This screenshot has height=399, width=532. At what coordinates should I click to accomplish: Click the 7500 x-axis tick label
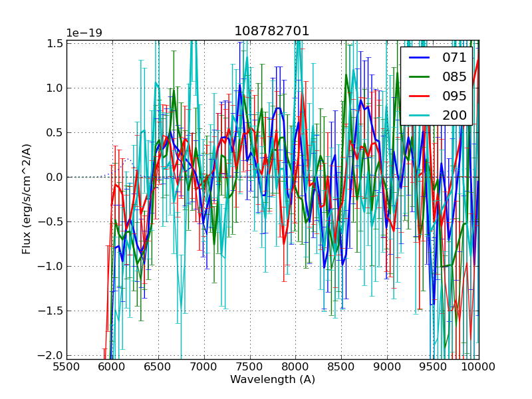250,366
